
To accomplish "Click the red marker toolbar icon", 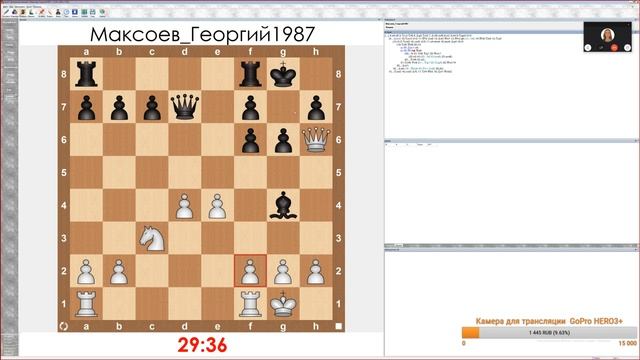I will point(42,12).
